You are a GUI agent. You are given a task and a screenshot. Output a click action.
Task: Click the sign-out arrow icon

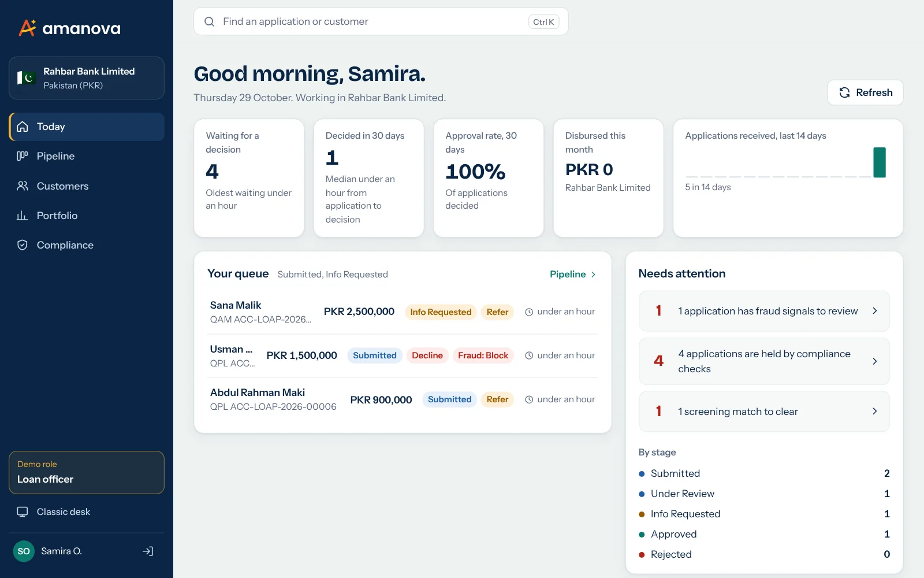coord(148,551)
